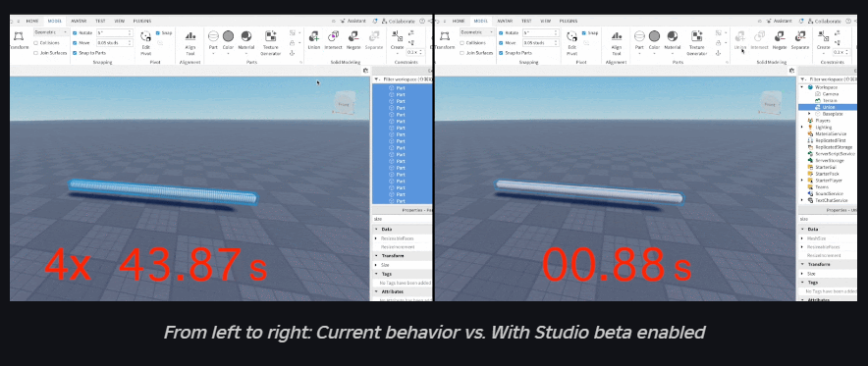Toggle Rotate snapping checkbox in left window
Screen dimensions: 868x366
(x=75, y=32)
